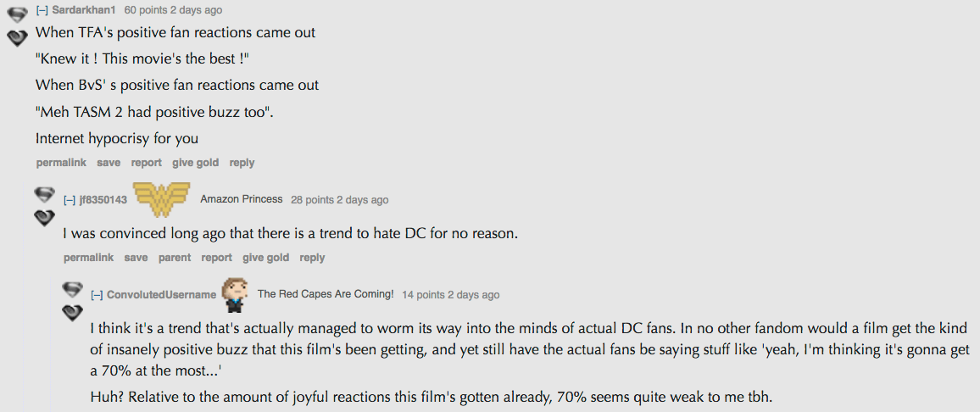Give gold to Sardarkhan1's comment
980x412 pixels.
coord(195,163)
